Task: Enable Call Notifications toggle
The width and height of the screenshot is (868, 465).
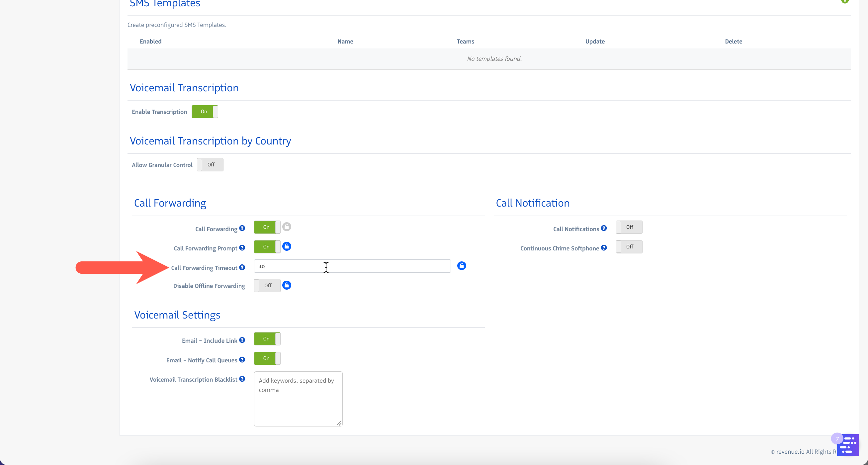Action: (x=629, y=227)
